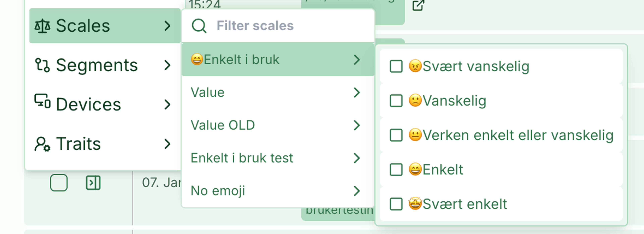
Task: Click the side panel expand icon
Action: (x=93, y=183)
